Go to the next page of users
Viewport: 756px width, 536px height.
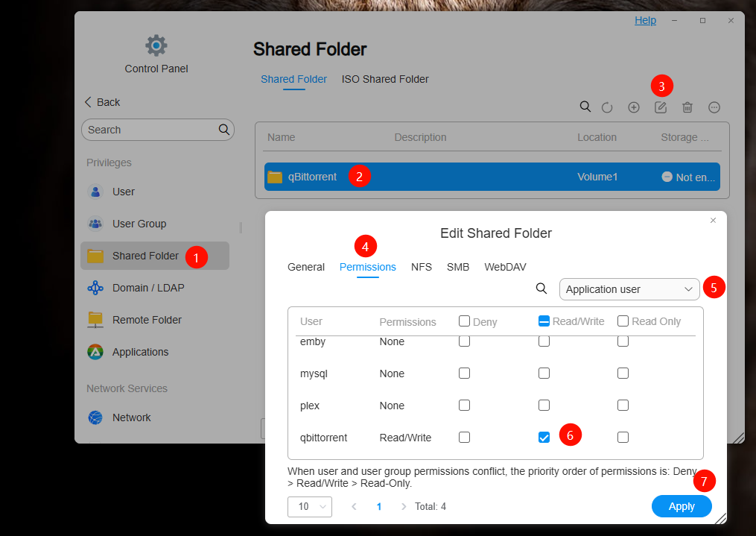coord(404,506)
